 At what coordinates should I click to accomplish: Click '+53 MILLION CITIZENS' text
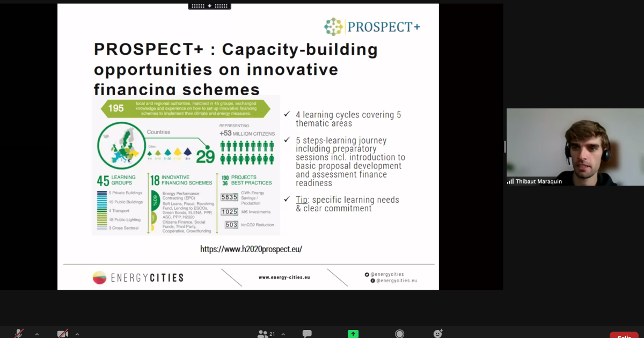247,133
